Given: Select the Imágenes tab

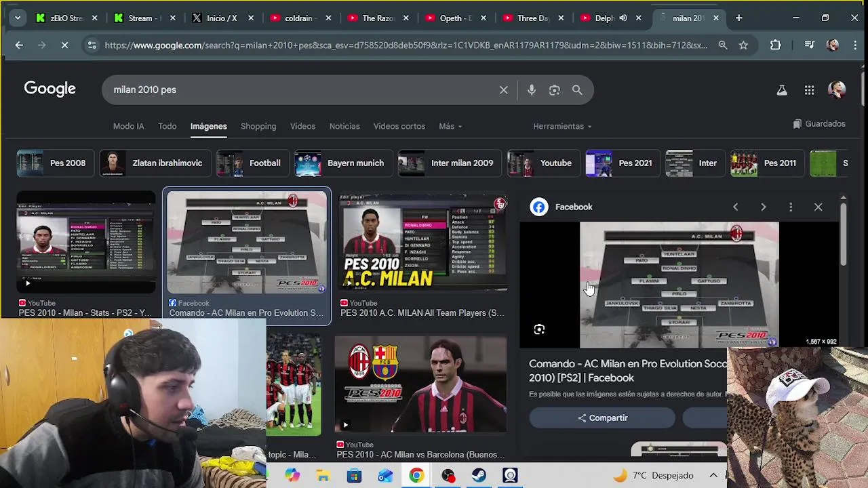Looking at the screenshot, I should pos(208,126).
